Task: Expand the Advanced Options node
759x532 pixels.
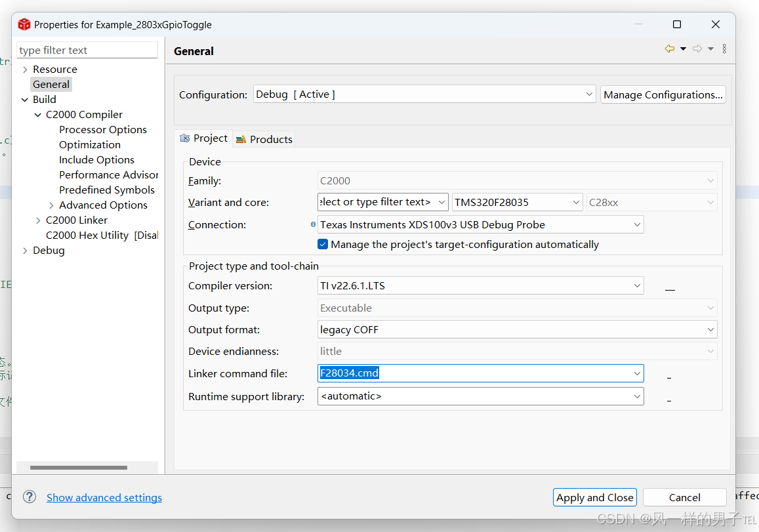Action: click(x=51, y=205)
